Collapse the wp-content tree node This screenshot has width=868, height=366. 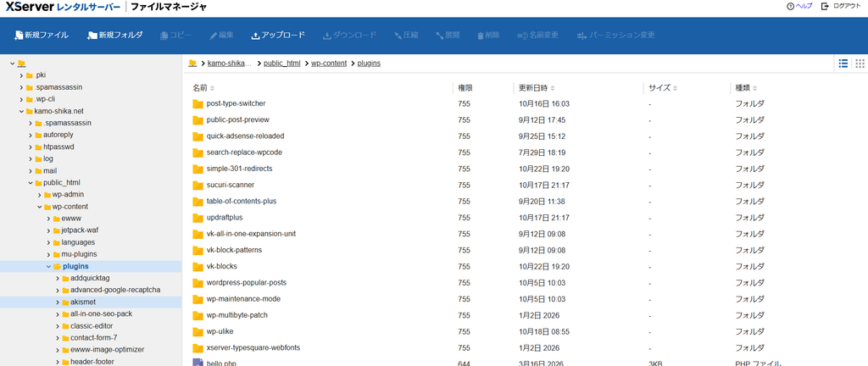[39, 207]
